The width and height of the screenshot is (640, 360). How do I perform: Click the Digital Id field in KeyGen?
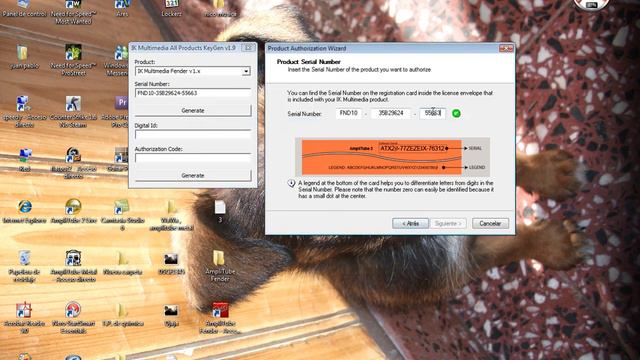pos(193,135)
